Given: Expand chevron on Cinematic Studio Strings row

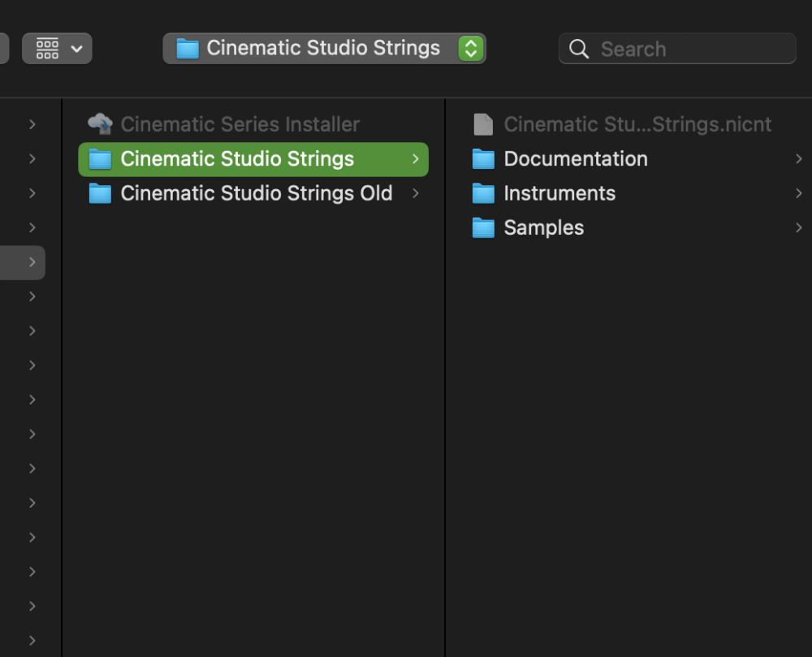Looking at the screenshot, I should (415, 159).
